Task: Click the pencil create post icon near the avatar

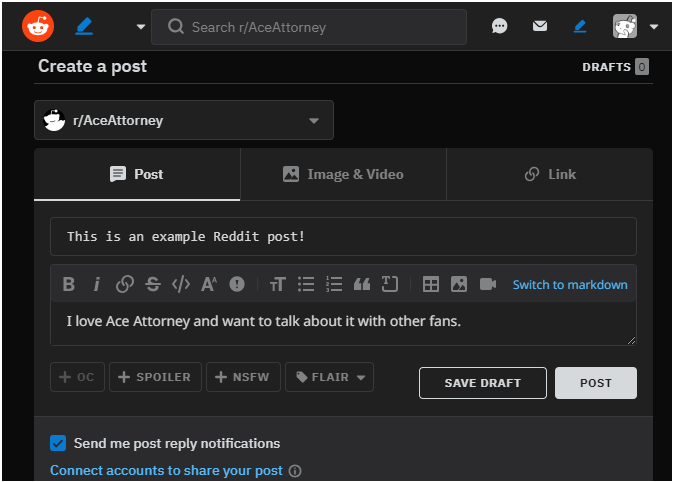Action: point(580,26)
